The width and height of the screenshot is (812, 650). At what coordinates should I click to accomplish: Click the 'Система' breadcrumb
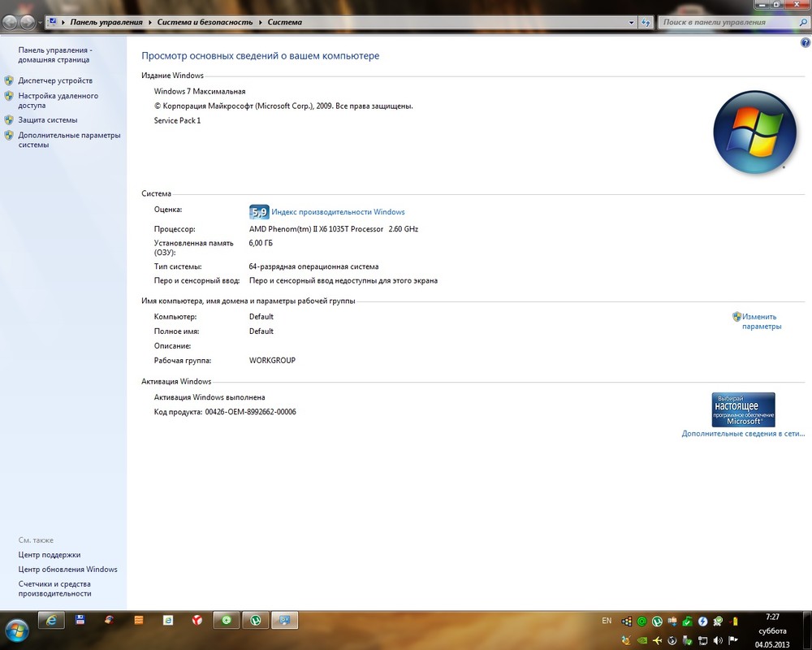click(285, 22)
